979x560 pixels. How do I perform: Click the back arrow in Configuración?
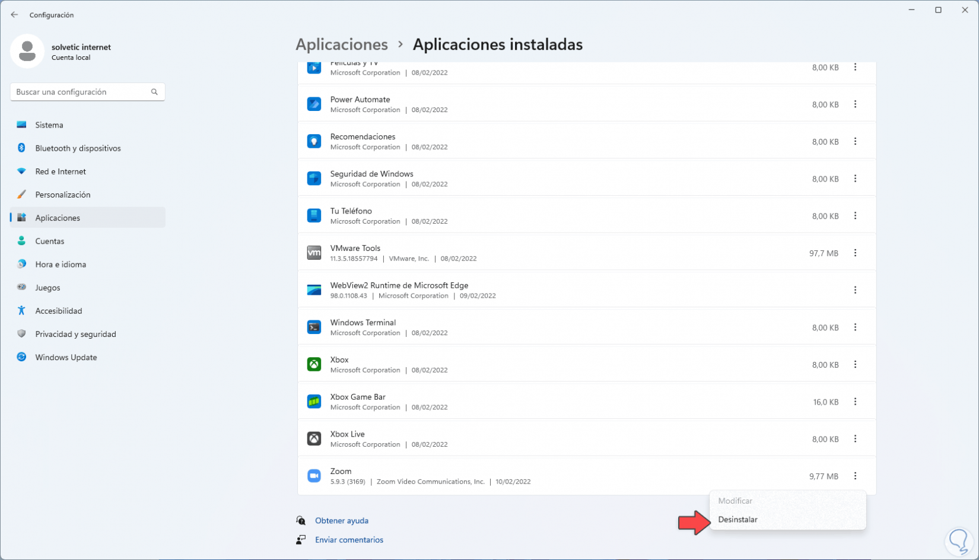pos(14,15)
